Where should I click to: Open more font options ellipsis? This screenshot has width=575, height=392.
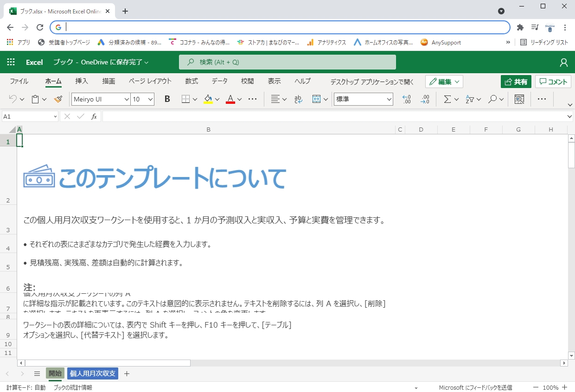[x=253, y=99]
